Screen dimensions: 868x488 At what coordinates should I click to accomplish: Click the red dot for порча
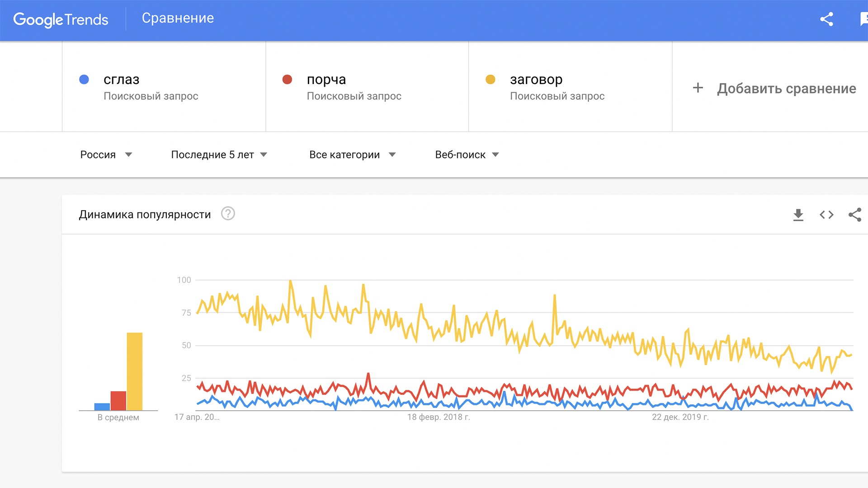(x=287, y=80)
